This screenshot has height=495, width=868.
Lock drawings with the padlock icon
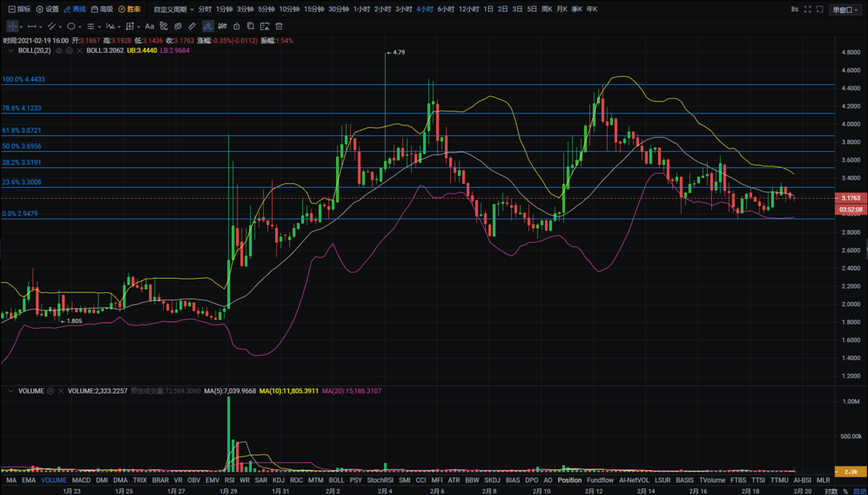pyautogui.click(x=237, y=26)
